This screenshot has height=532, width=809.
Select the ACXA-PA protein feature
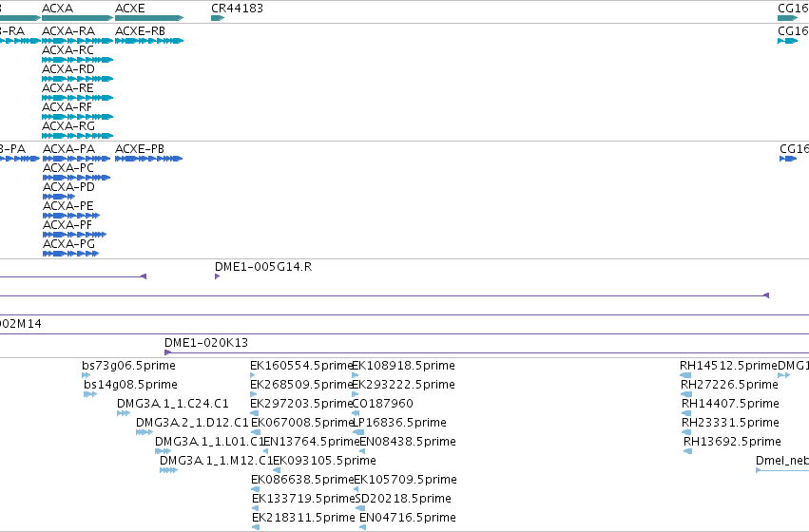(x=76, y=159)
